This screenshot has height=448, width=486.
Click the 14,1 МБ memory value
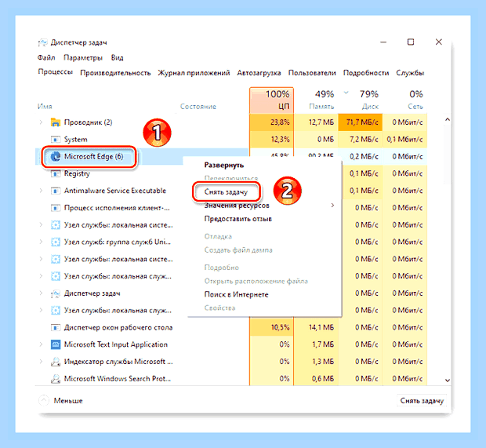pyautogui.click(x=321, y=327)
